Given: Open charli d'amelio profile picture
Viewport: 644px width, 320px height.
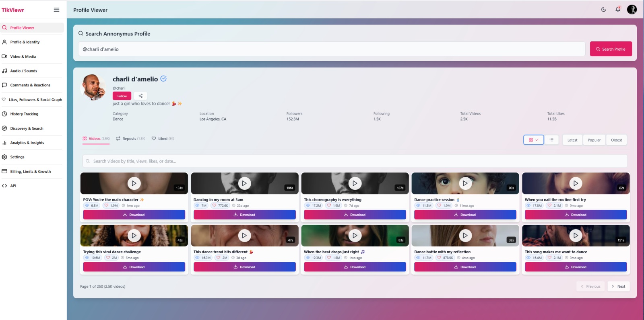Looking at the screenshot, I should tap(94, 87).
